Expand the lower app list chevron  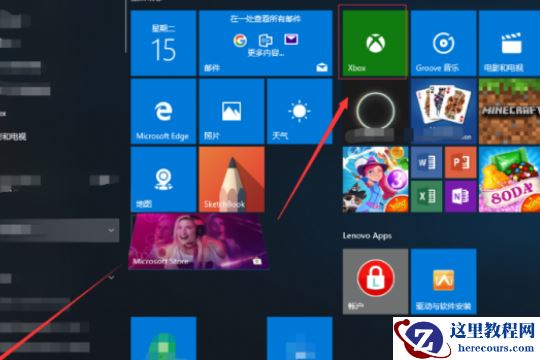pyautogui.click(x=111, y=277)
